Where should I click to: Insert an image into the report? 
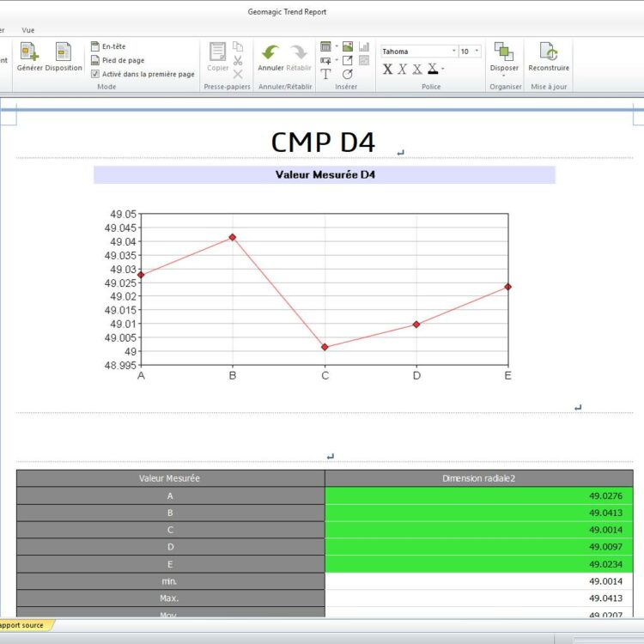tap(348, 46)
